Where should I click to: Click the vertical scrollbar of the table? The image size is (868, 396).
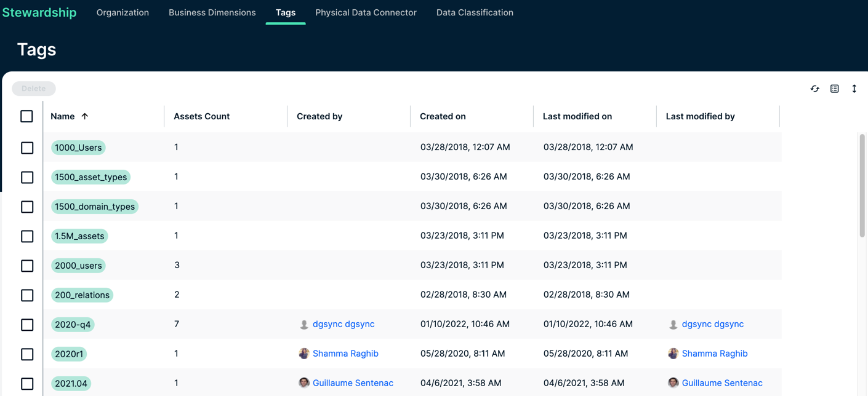coord(862,184)
